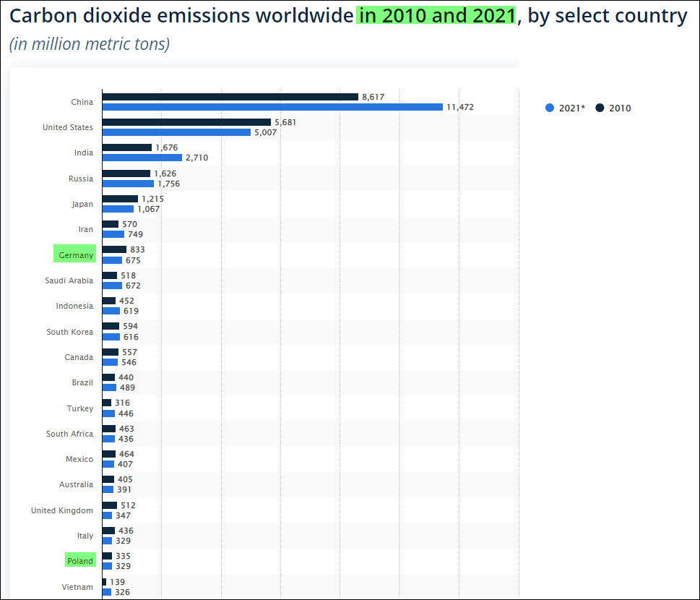Select Russia's 2021 bar showing 1,756
The height and width of the screenshot is (600, 700).
click(128, 184)
